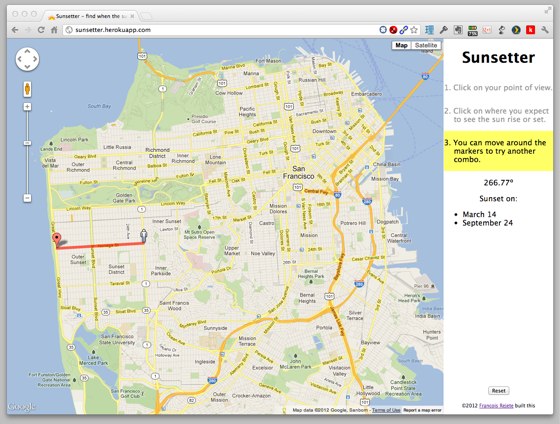Switch to Map view
The height and width of the screenshot is (424, 560).
(x=401, y=45)
